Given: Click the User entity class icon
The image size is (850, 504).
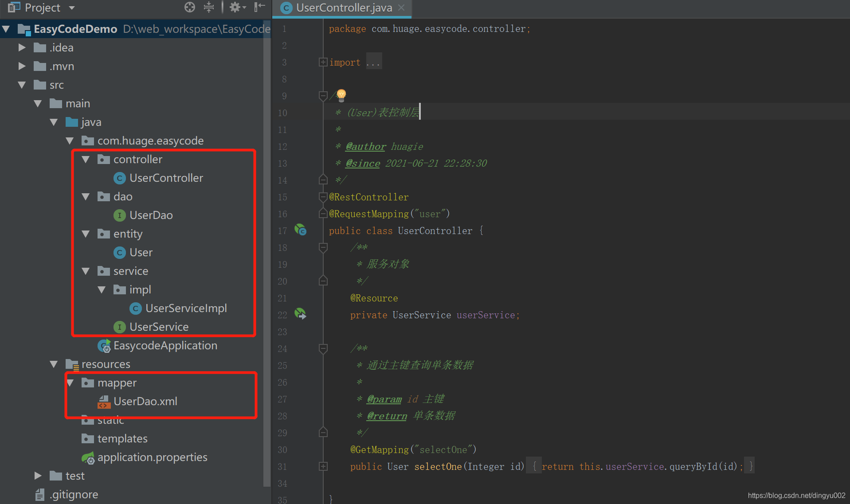Looking at the screenshot, I should 119,253.
